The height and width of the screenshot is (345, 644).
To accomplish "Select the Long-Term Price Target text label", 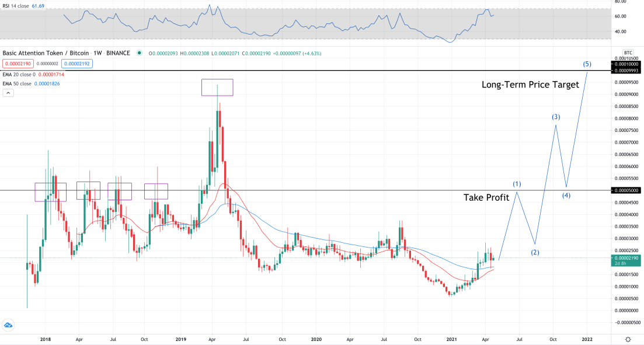I will 530,85.
